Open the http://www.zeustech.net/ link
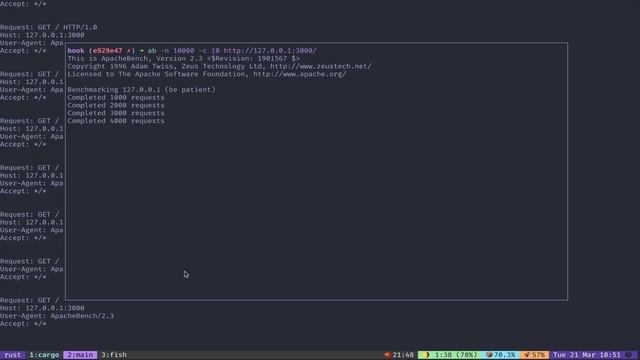 [321, 66]
